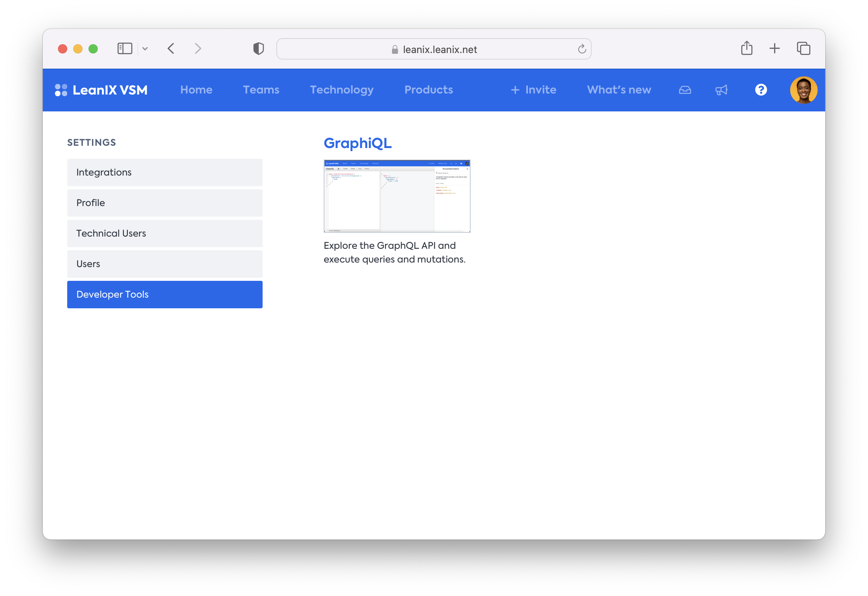Open the Technology nav item
Image resolution: width=868 pixels, height=596 pixels.
(342, 90)
